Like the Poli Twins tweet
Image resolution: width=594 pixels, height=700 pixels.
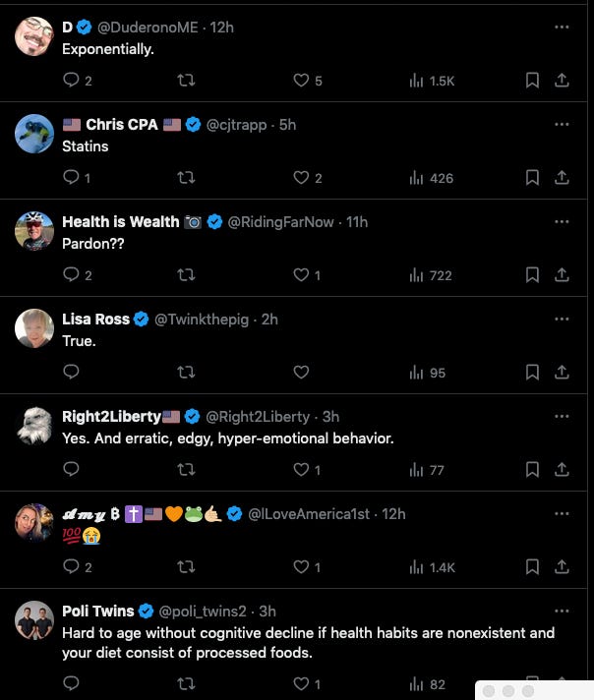[x=302, y=683]
